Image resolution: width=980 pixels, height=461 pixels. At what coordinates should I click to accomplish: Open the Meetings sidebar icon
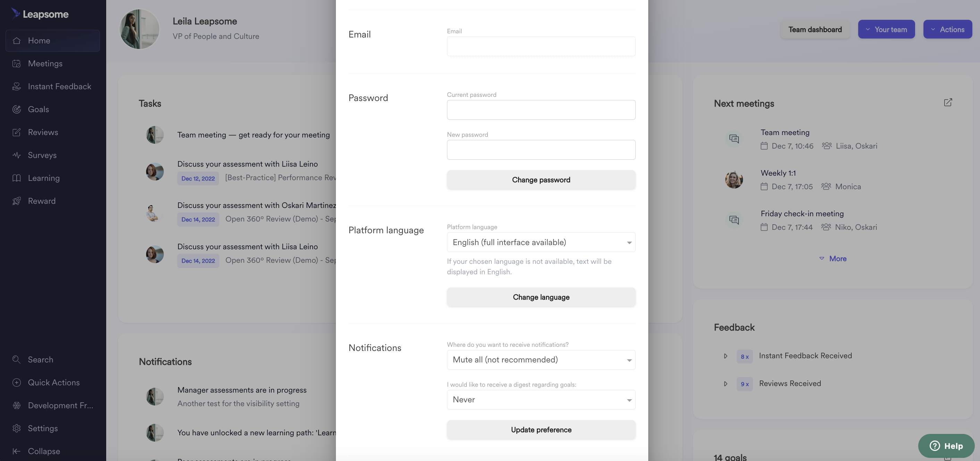point(16,64)
